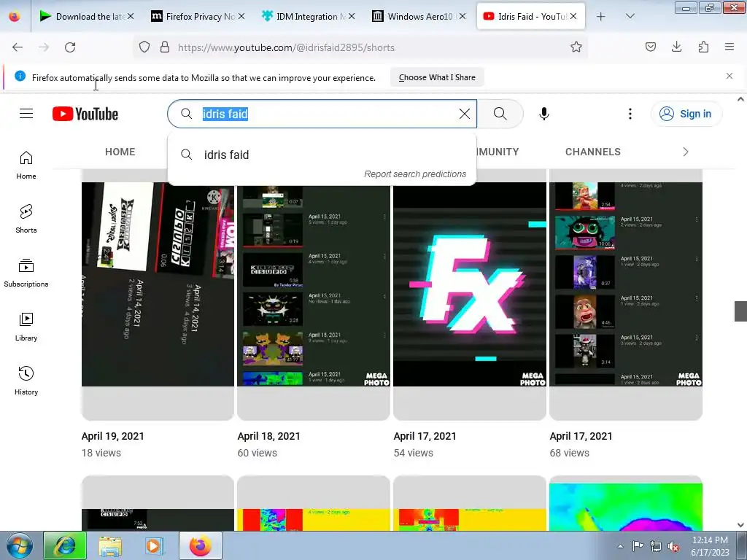
Task: Go forward with Firefox forward arrow
Action: [x=44, y=47]
